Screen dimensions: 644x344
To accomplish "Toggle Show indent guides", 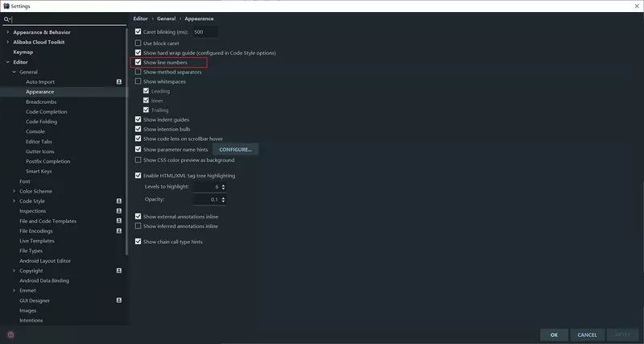I will point(138,119).
